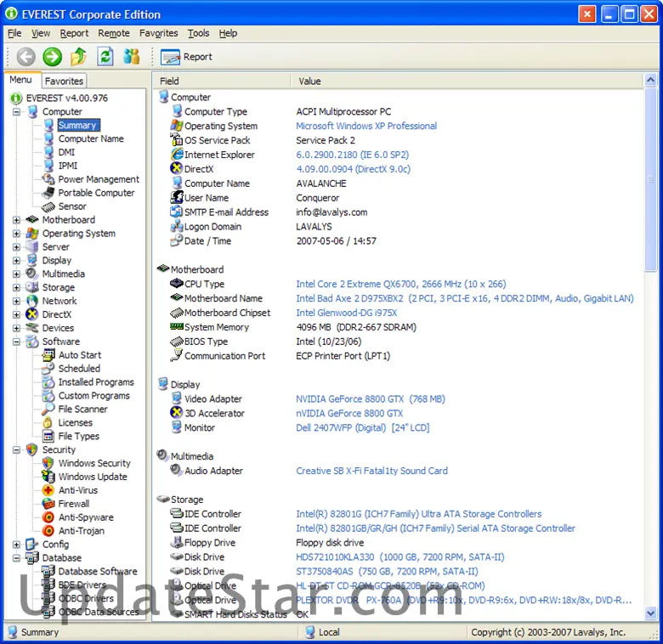The height and width of the screenshot is (644, 663).
Task: Expand the Storage tree node
Action: pos(16,288)
